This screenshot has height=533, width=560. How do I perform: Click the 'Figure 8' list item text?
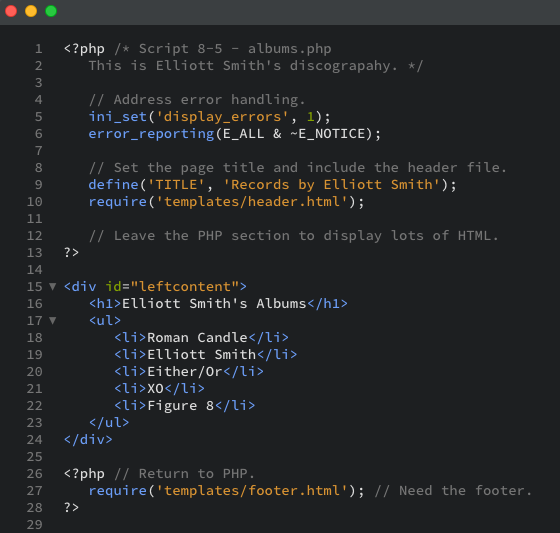click(181, 405)
